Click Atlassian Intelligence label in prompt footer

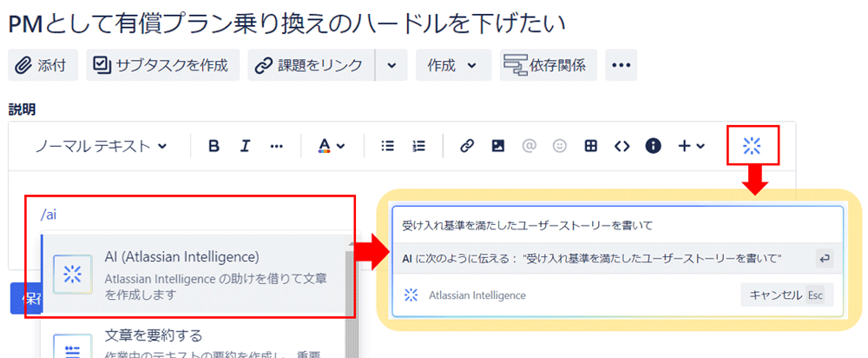[477, 295]
